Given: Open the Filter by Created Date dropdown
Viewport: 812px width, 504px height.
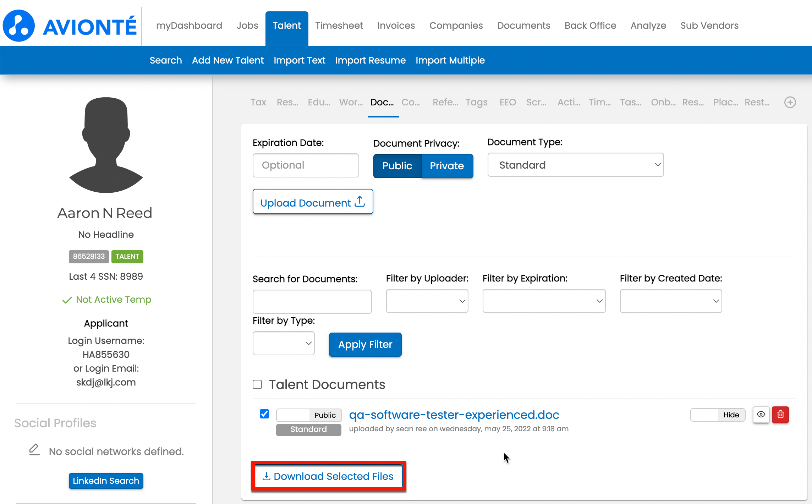Looking at the screenshot, I should [x=670, y=301].
